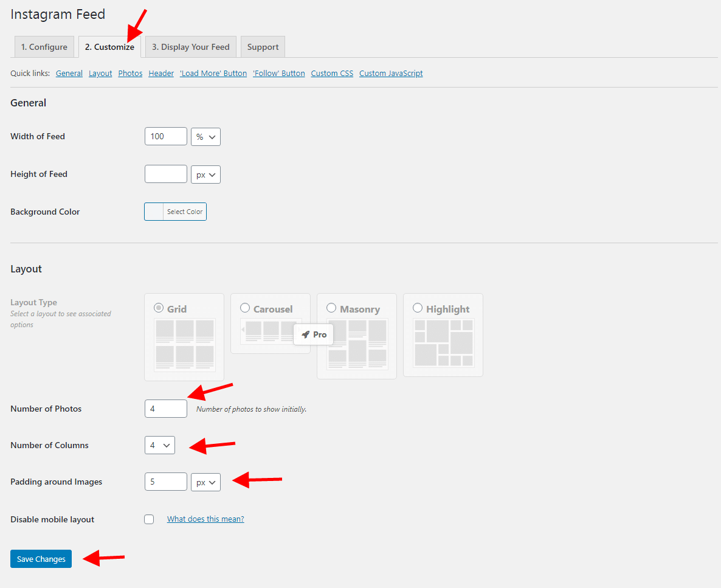The width and height of the screenshot is (721, 588).
Task: Open the Width of Feed unit dropdown
Action: tap(205, 137)
